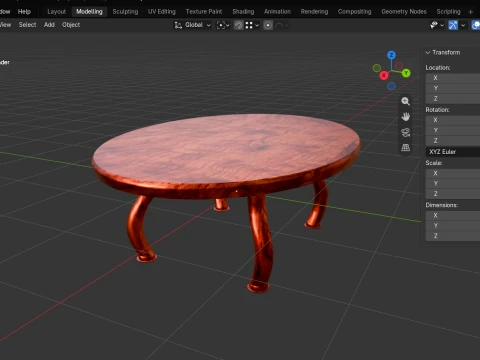Image resolution: width=480 pixels, height=360 pixels.
Task: Click Location Z field
Action: click(x=453, y=99)
